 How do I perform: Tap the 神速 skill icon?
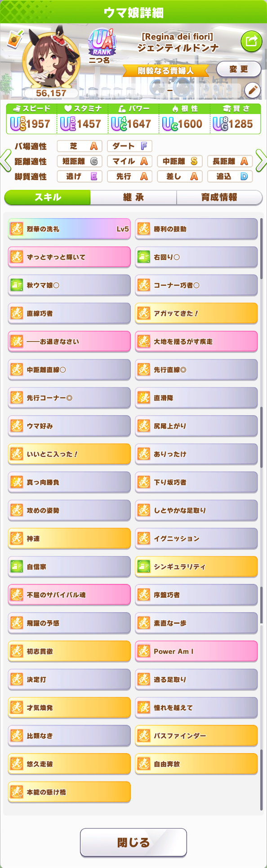point(17,539)
